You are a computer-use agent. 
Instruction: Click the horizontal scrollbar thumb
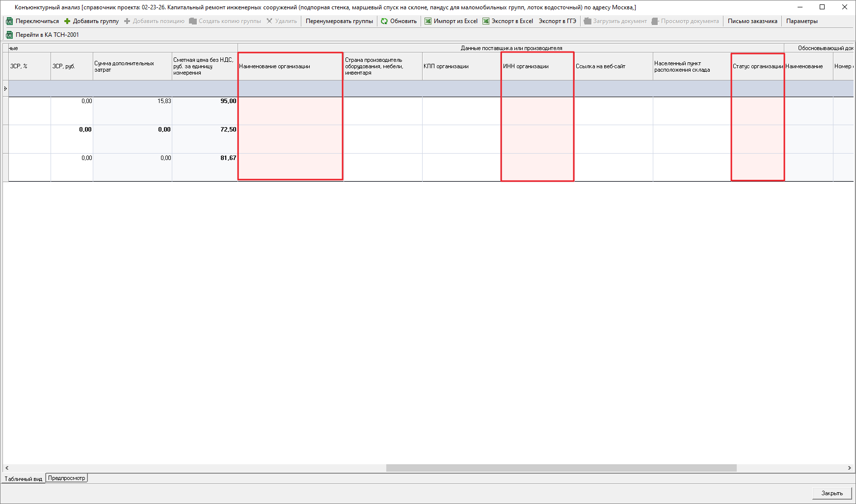(561, 468)
